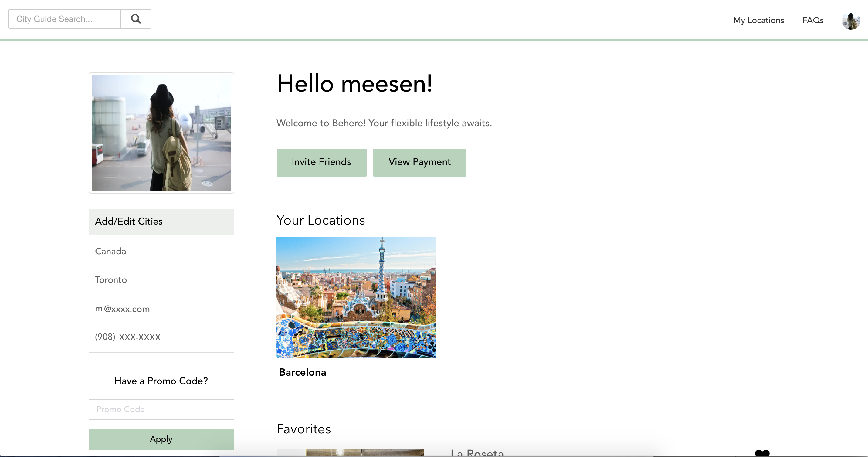The image size is (868, 457).
Task: Click the Apply promo code button
Action: (161, 439)
